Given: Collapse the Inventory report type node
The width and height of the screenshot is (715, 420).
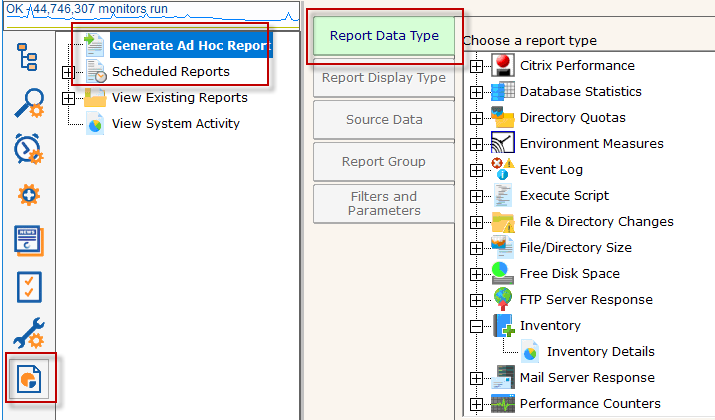Looking at the screenshot, I should point(476,326).
